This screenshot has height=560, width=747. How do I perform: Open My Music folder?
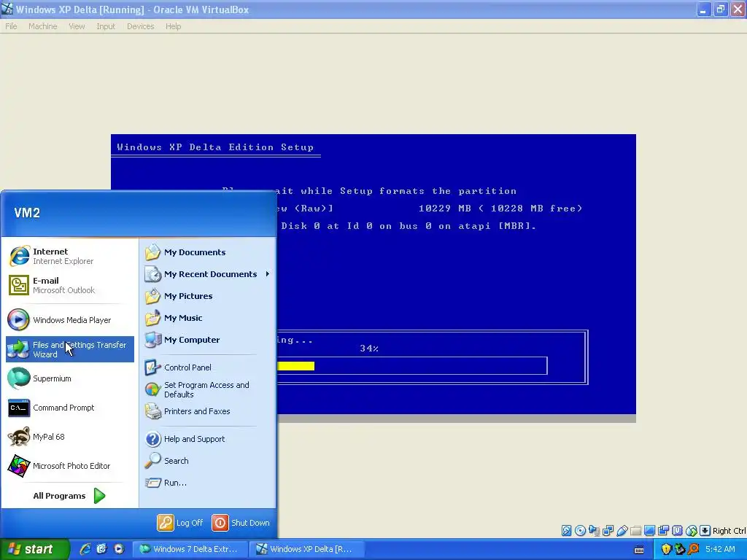tap(207, 318)
